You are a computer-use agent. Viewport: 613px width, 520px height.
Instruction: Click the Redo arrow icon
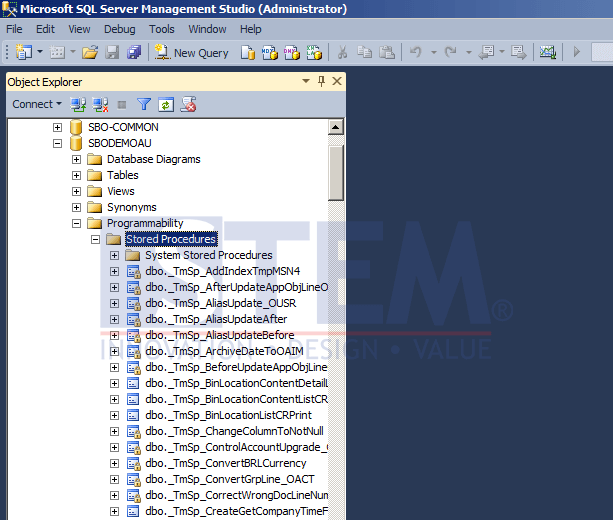tap(451, 52)
